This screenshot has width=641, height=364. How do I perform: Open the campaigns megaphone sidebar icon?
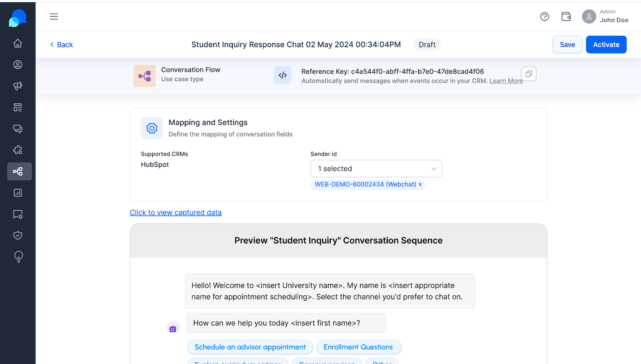(x=18, y=86)
